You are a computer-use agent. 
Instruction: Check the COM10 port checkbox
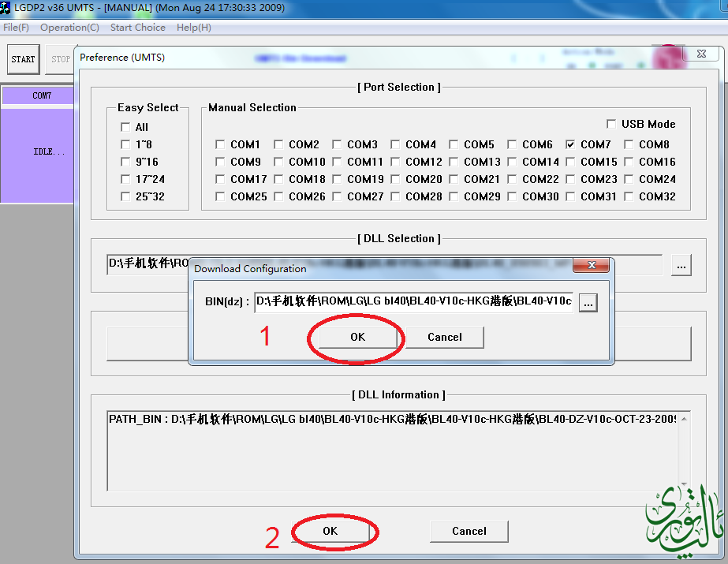[278, 162]
